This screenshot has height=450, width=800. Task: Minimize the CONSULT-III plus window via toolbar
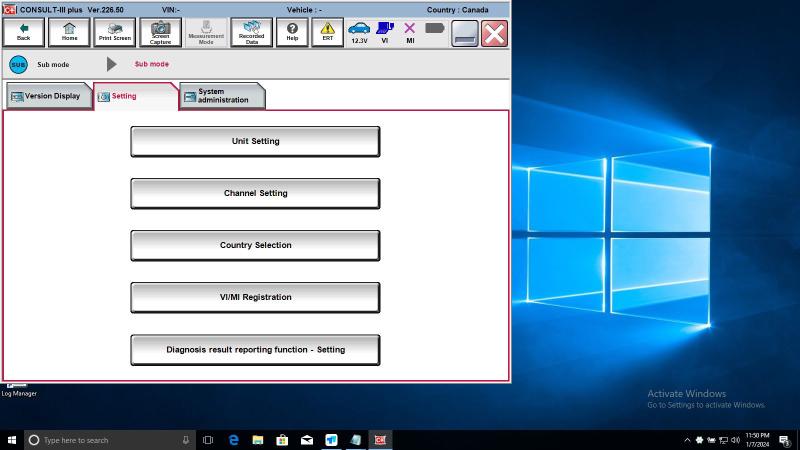click(465, 34)
